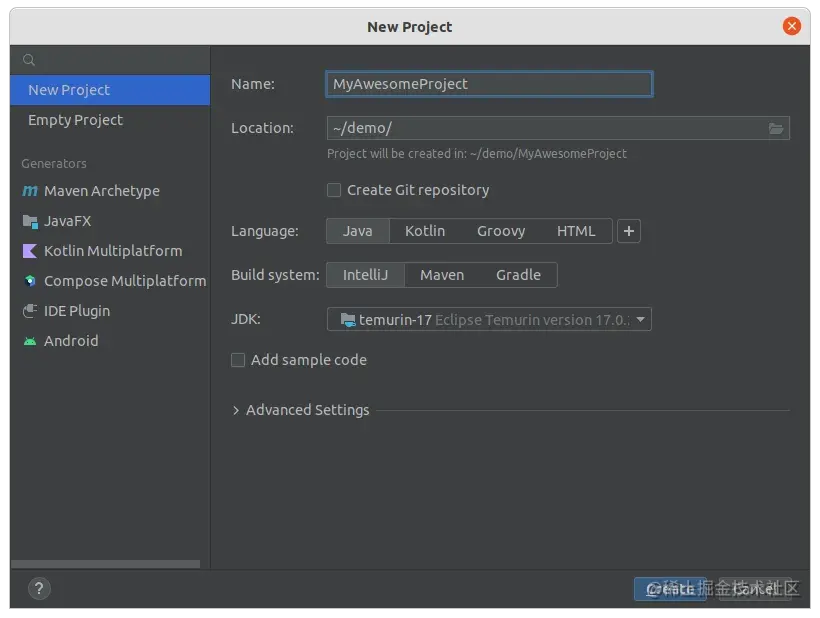
Task: Click the 'Project will be created in' hint text
Action: (x=476, y=154)
